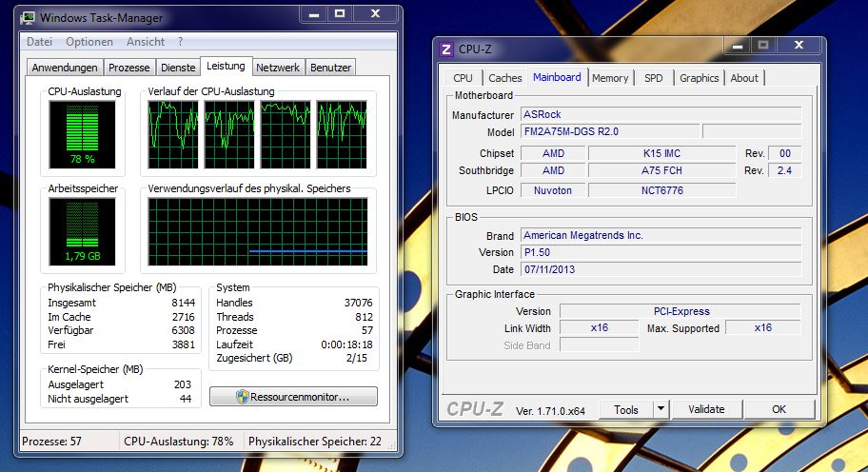This screenshot has height=472, width=868.
Task: Open the About tab in CPU-Z
Action: point(744,78)
